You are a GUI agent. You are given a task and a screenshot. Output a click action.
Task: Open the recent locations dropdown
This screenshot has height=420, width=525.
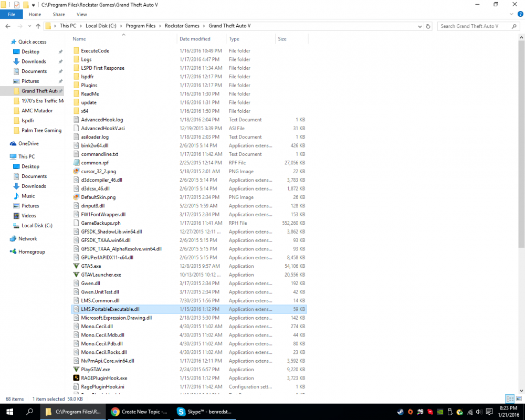tap(29, 25)
